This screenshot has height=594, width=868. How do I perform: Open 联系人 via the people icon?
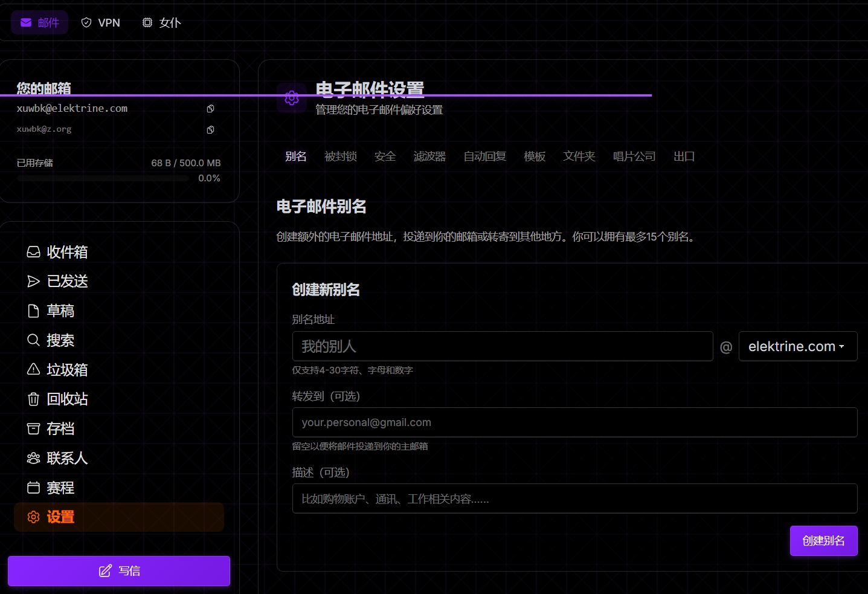33,458
